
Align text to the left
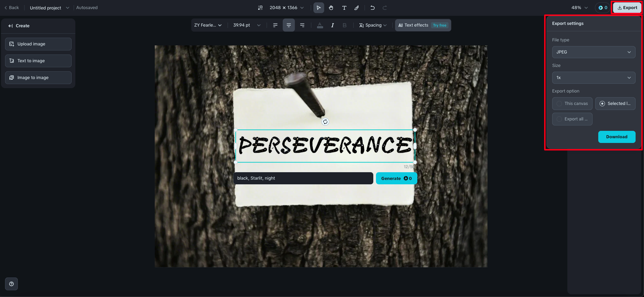tap(275, 25)
